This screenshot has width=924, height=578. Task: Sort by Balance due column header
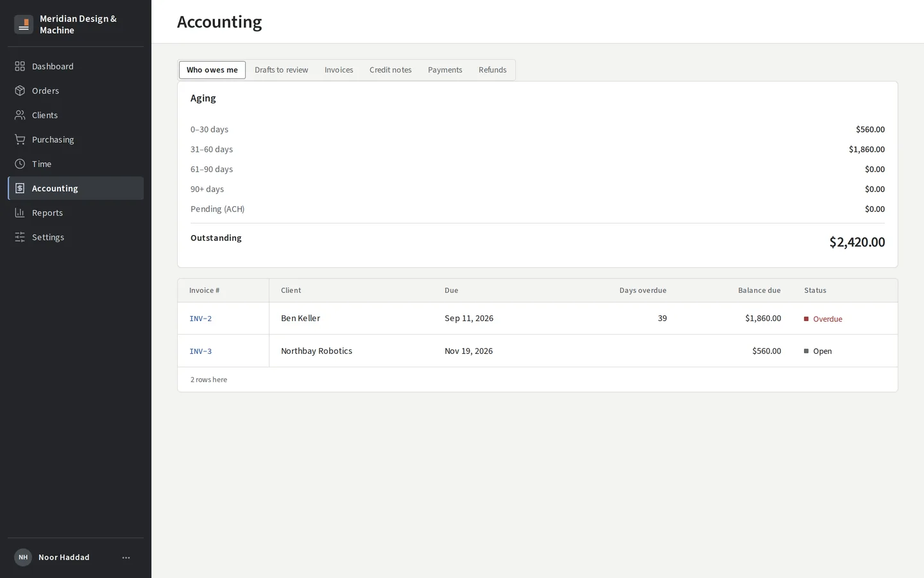759,290
